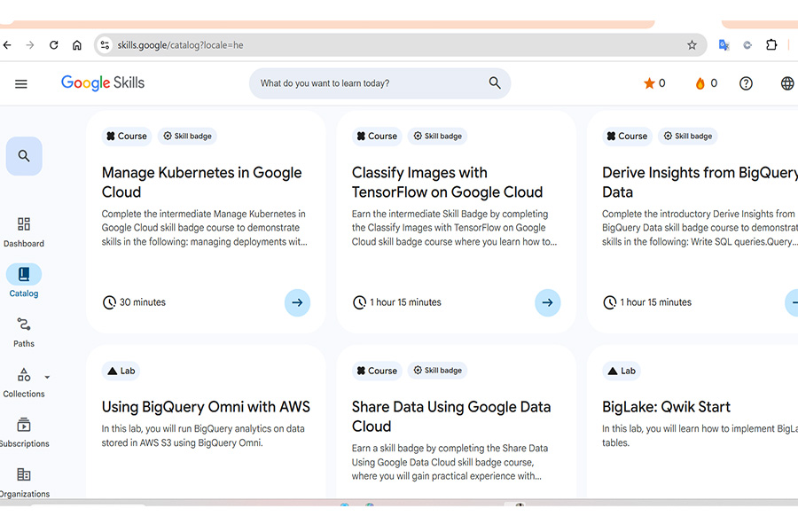Reload the page
This screenshot has height=532, width=798.
point(53,45)
